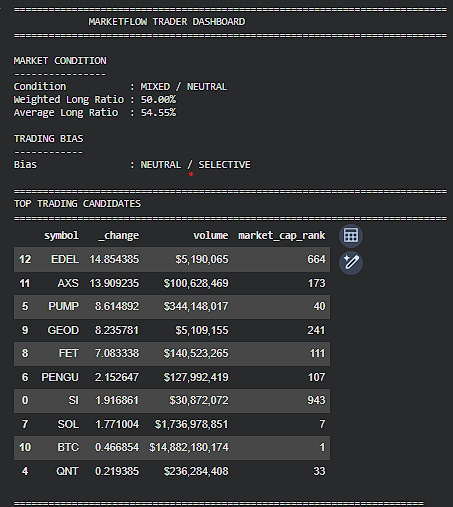Click the PENGU symbol cell
Screen dimensions: 453x507
(x=60, y=377)
